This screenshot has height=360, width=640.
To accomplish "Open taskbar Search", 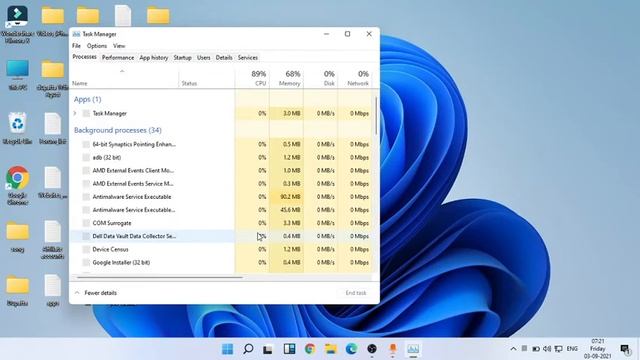I will (x=248, y=349).
